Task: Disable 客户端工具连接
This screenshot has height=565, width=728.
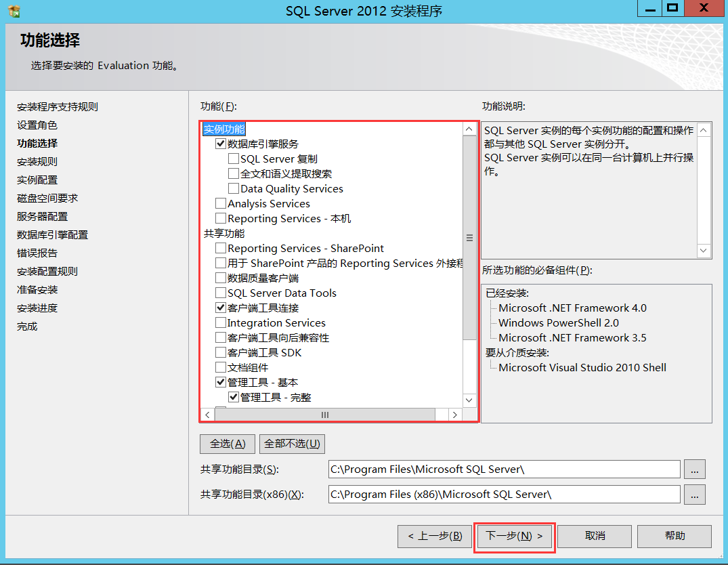Action: (221, 308)
